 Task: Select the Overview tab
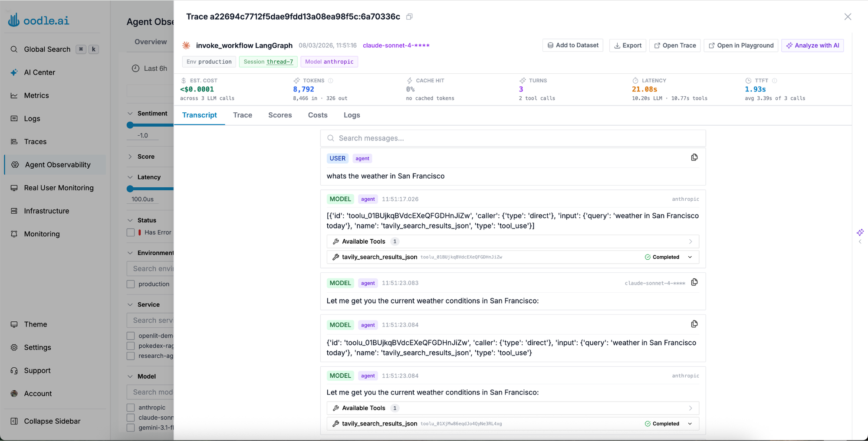151,42
